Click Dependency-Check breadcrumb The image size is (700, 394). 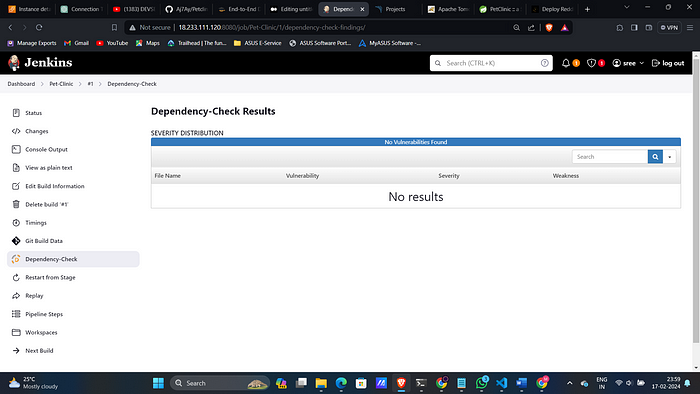pos(132,84)
